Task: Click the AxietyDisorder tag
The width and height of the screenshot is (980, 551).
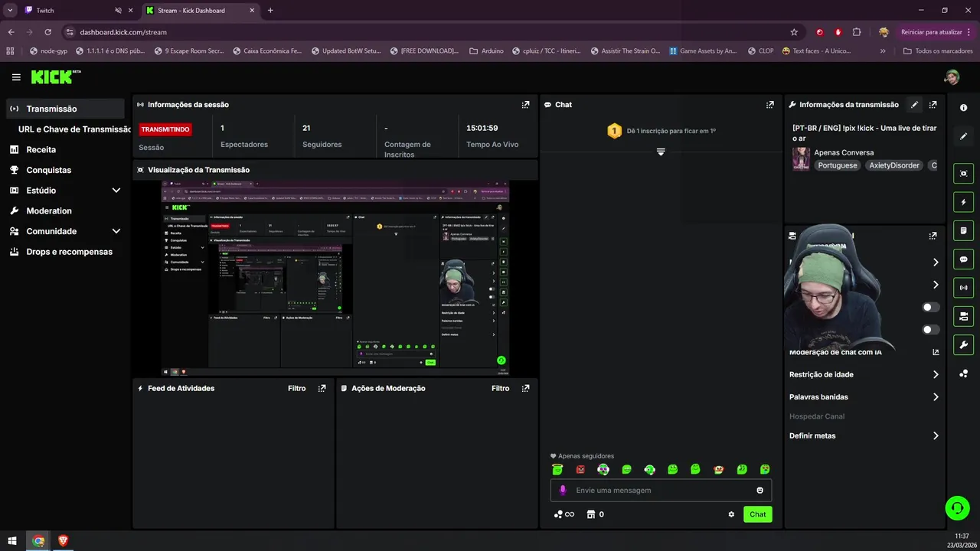Action: tap(893, 165)
